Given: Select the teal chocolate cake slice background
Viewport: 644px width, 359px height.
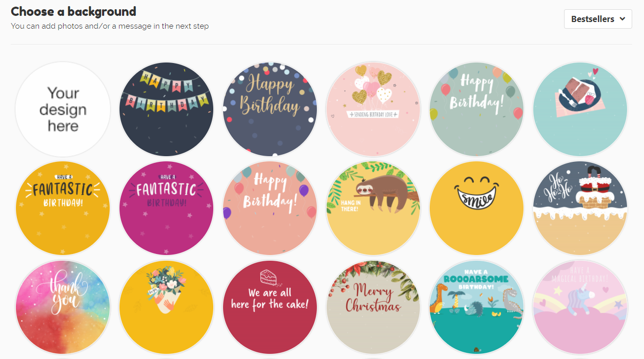Looking at the screenshot, I should [580, 109].
